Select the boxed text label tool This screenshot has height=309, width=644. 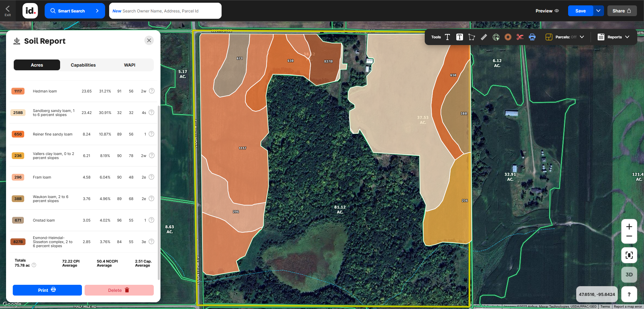point(459,37)
